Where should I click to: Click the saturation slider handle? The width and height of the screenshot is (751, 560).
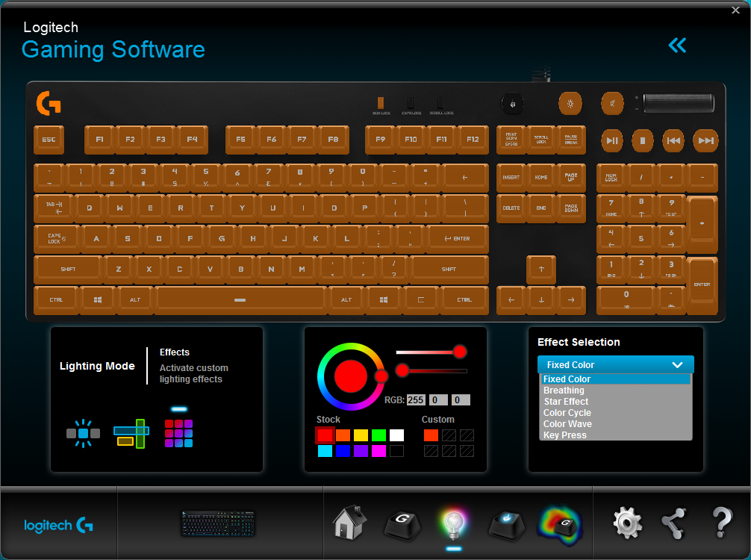pos(460,352)
